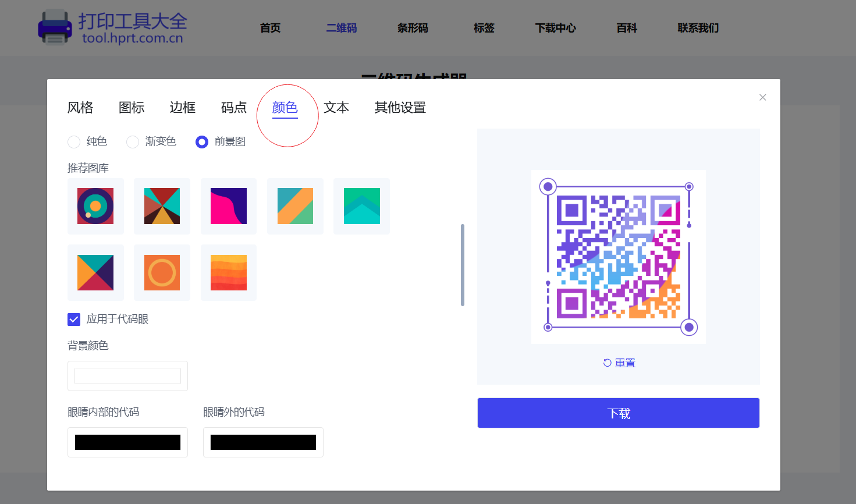Open the 背景颜色 white color picker

[x=127, y=376]
